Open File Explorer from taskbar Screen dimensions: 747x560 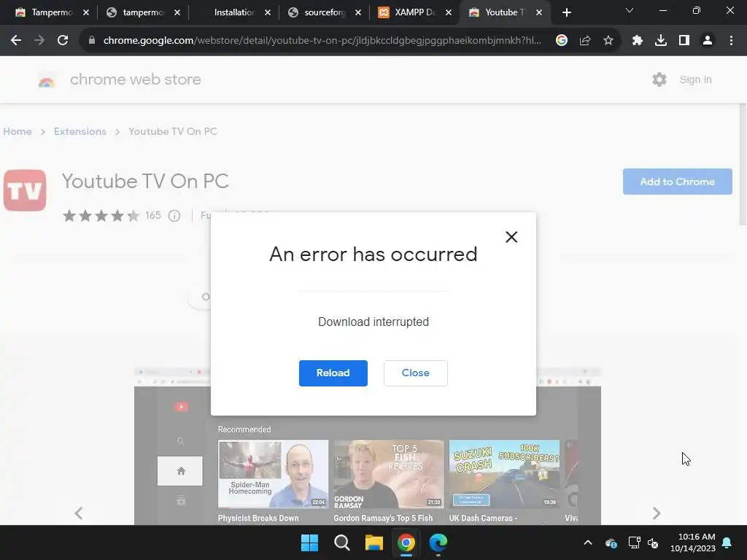coord(374,542)
